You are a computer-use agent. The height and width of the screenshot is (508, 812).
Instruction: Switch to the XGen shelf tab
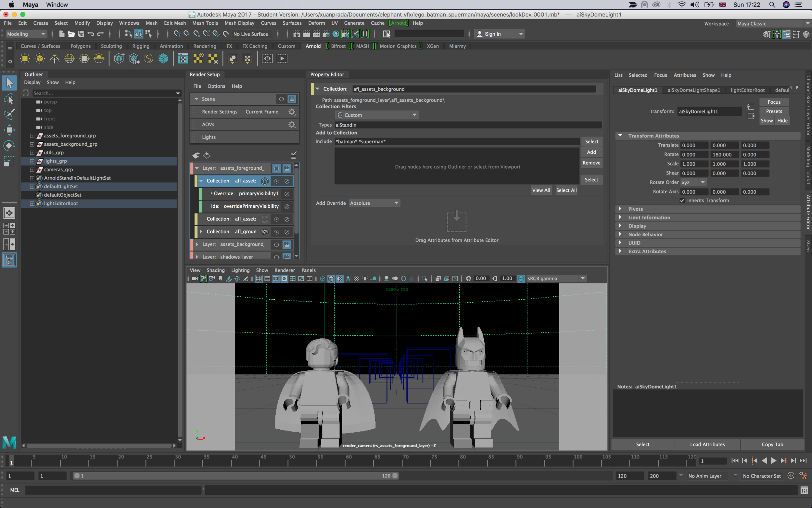(x=432, y=46)
